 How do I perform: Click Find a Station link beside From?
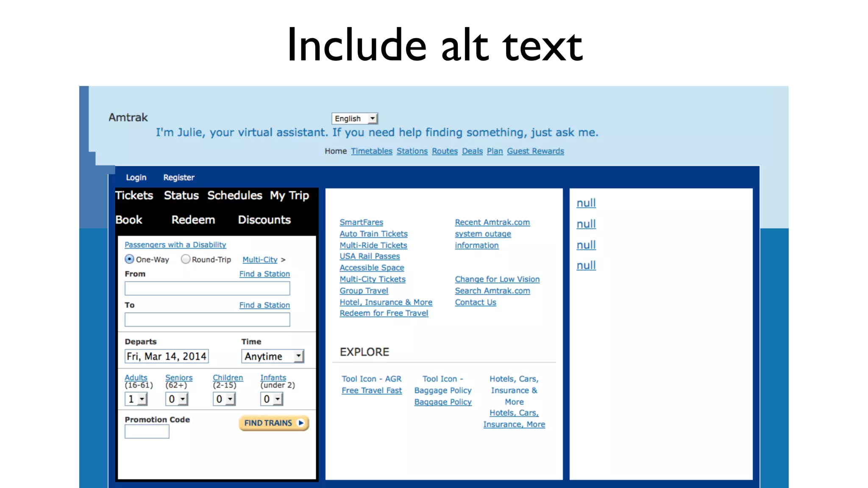[264, 274]
